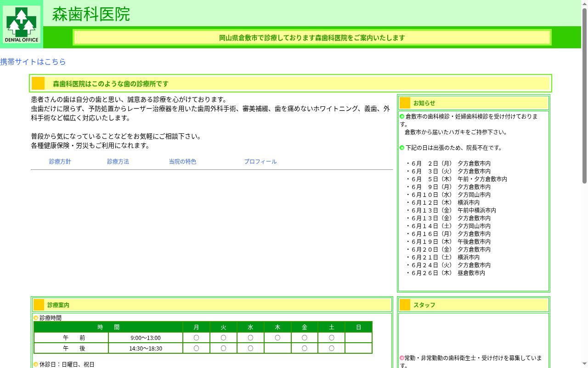This screenshot has width=588, height=368.
Task: Click the 6月21日（土）横浜市内 entry
Action: tap(443, 257)
